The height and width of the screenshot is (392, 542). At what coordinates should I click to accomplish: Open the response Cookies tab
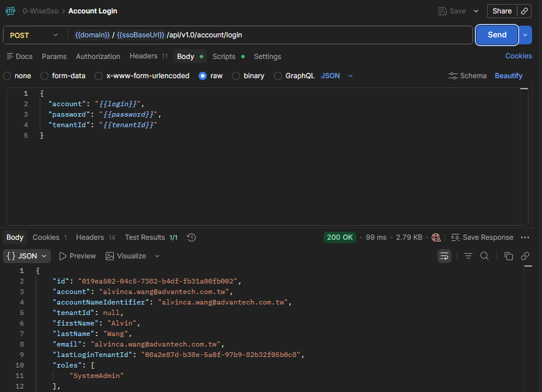50,237
